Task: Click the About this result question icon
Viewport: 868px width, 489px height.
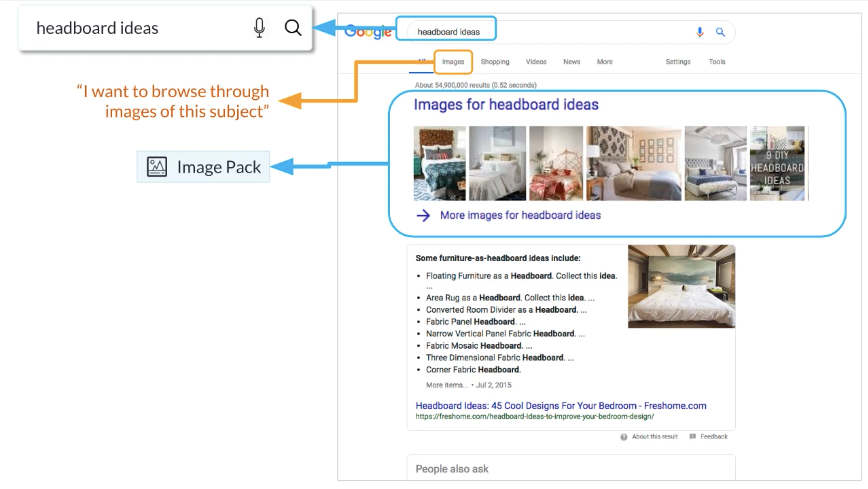Action: (624, 437)
